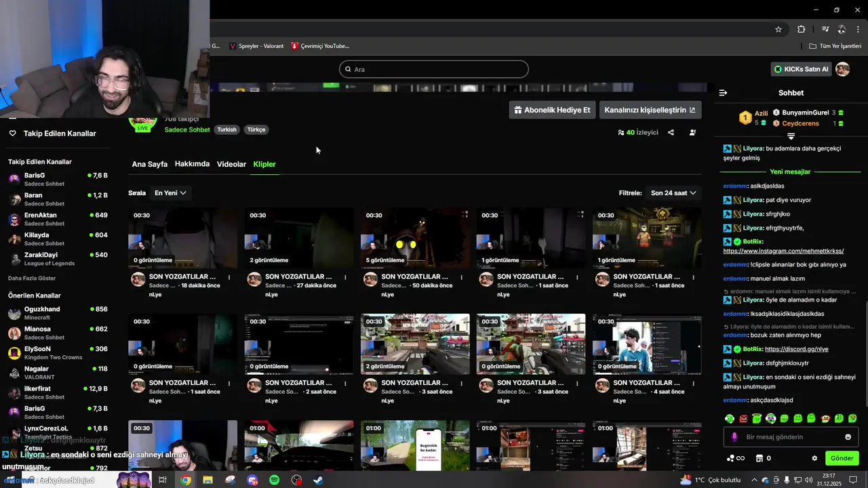Open Discord from the taskbar

pyautogui.click(x=253, y=480)
